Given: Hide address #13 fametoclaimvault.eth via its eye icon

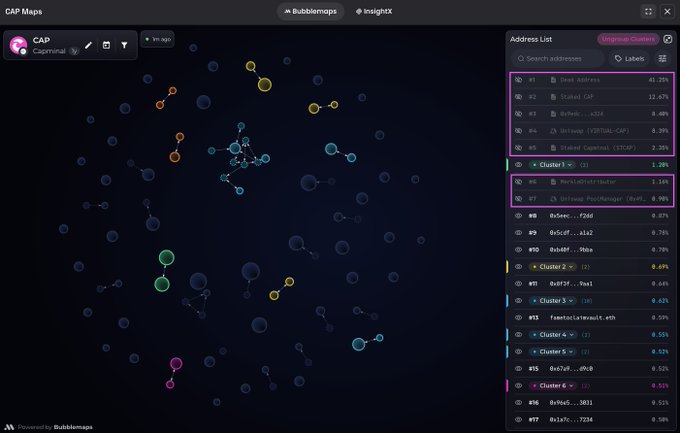Looking at the screenshot, I should pos(518,318).
